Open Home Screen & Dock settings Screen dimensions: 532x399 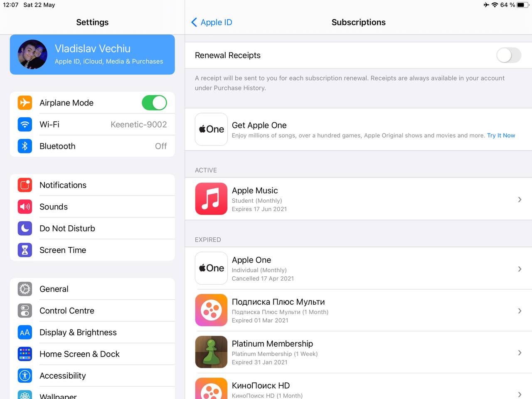coord(92,354)
